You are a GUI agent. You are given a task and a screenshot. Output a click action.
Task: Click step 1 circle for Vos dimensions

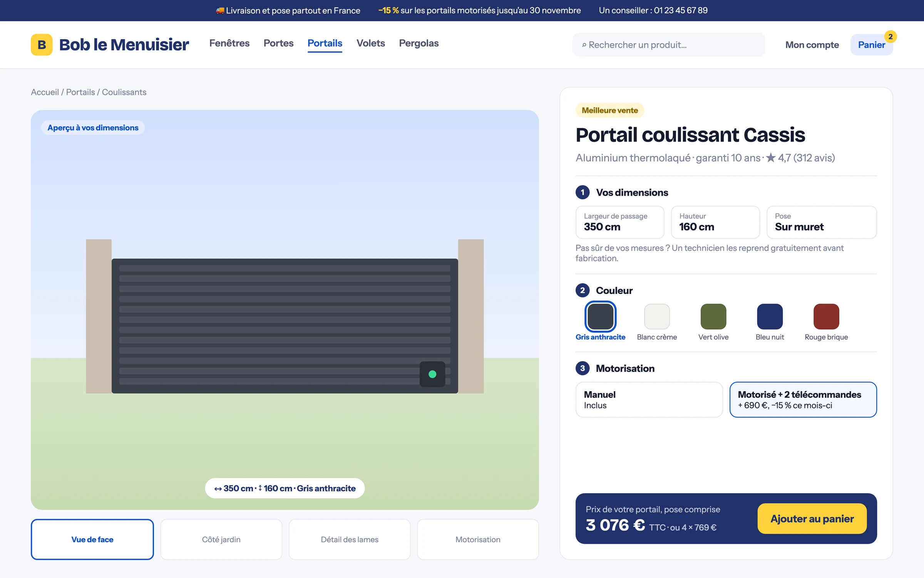click(x=583, y=192)
